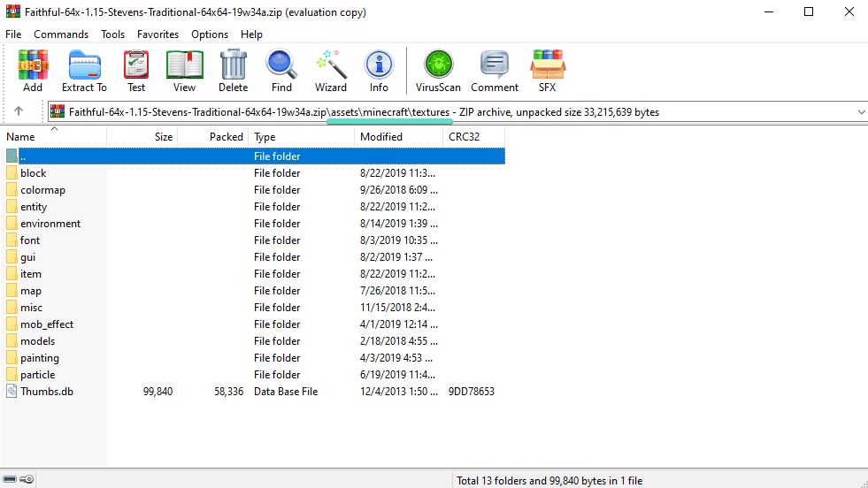868x488 pixels.
Task: Click the WinRAR title bar app icon
Action: [x=13, y=11]
